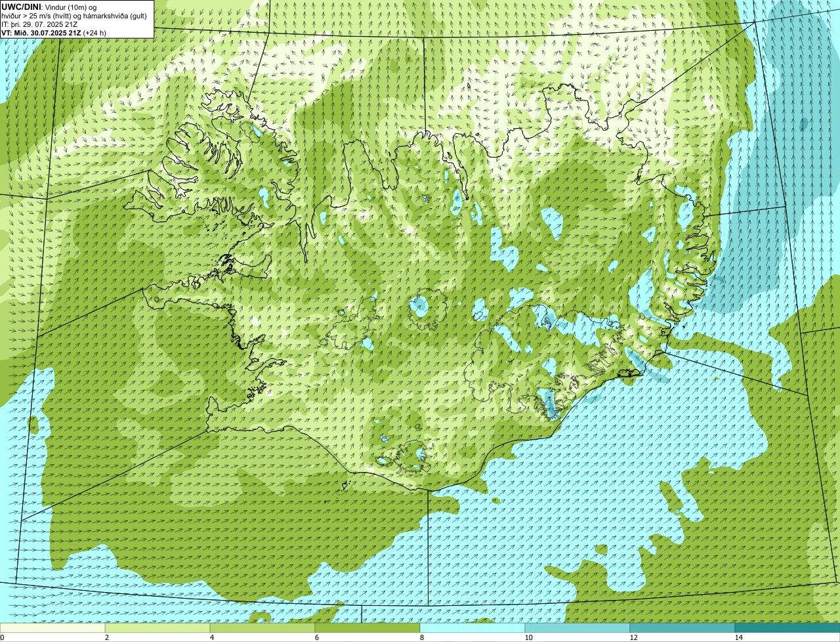Choose the 12–14 m/s teal legend swatch
The height and width of the screenshot is (642, 840).
682,628
